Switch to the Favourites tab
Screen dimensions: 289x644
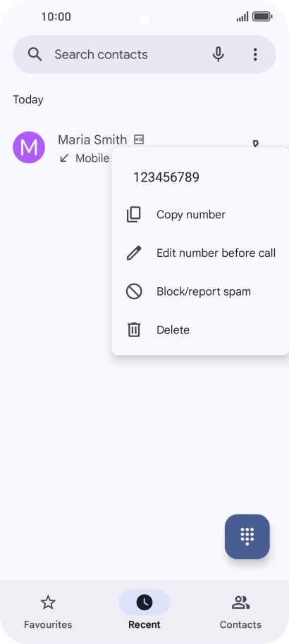[48, 612]
